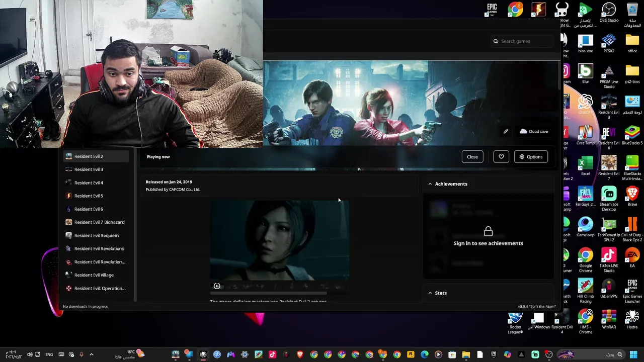Open Core Temp desktop shortcut

(x=585, y=136)
